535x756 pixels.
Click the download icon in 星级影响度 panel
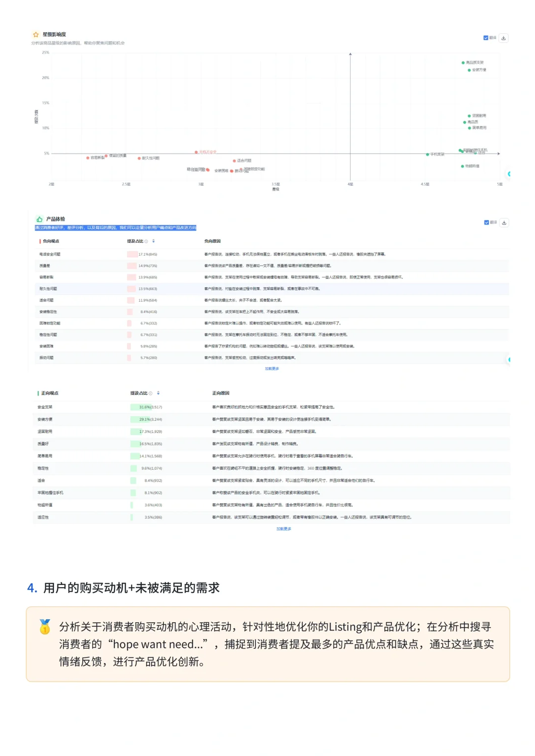click(503, 38)
